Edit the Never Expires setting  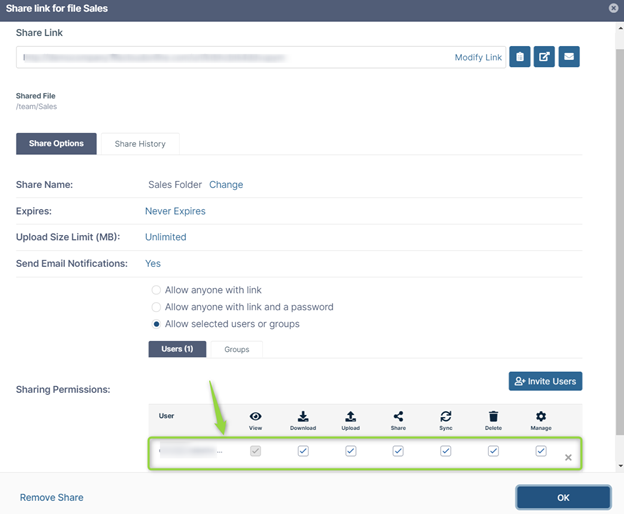[175, 211]
